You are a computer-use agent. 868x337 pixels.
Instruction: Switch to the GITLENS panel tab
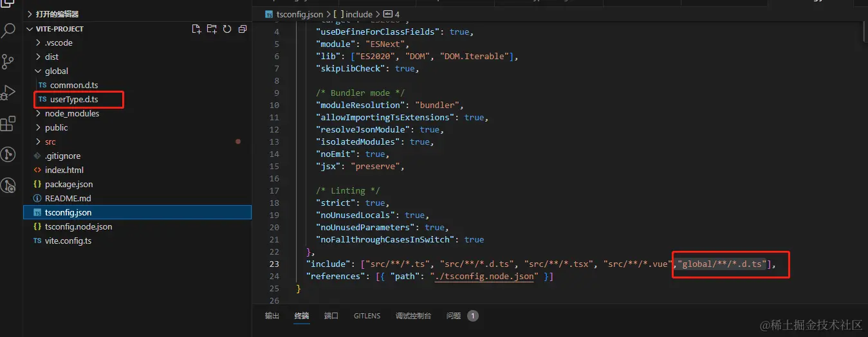[x=367, y=316]
